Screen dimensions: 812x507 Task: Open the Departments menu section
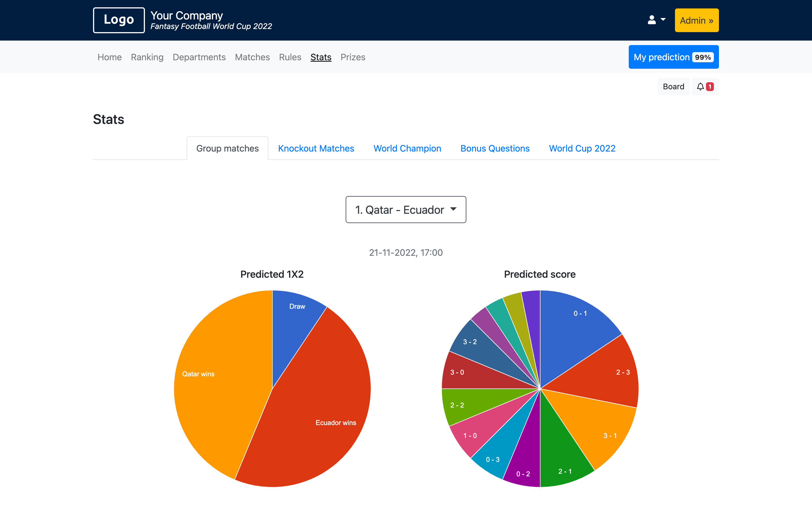click(x=199, y=57)
